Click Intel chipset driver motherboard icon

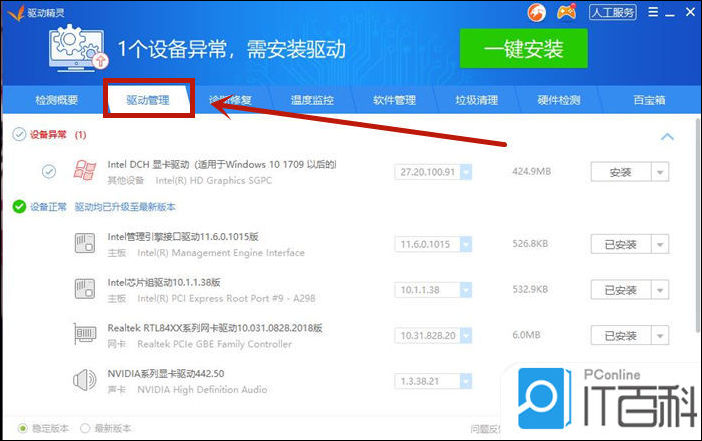(85, 289)
